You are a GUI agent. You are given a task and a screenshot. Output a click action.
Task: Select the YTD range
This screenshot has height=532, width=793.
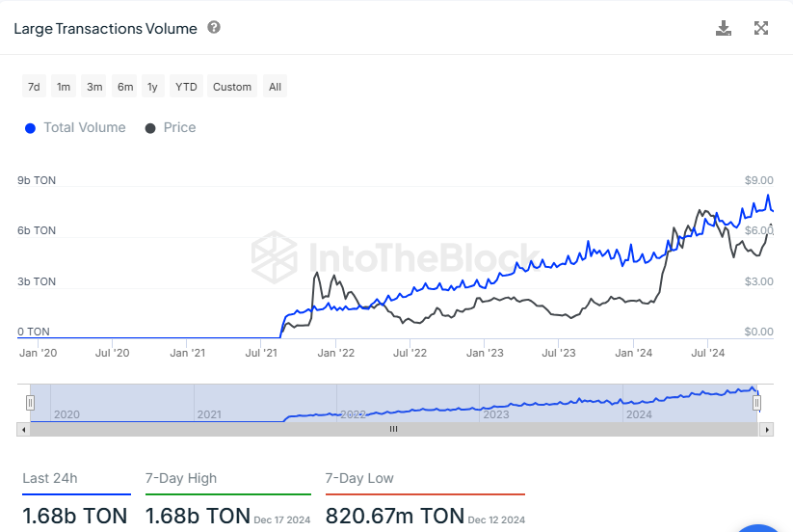[186, 87]
